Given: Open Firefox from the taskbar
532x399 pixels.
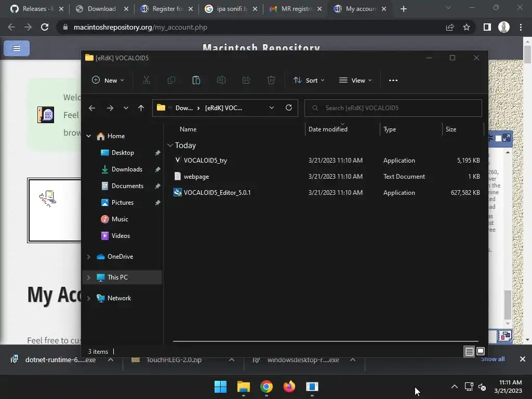Looking at the screenshot, I should click(x=289, y=387).
